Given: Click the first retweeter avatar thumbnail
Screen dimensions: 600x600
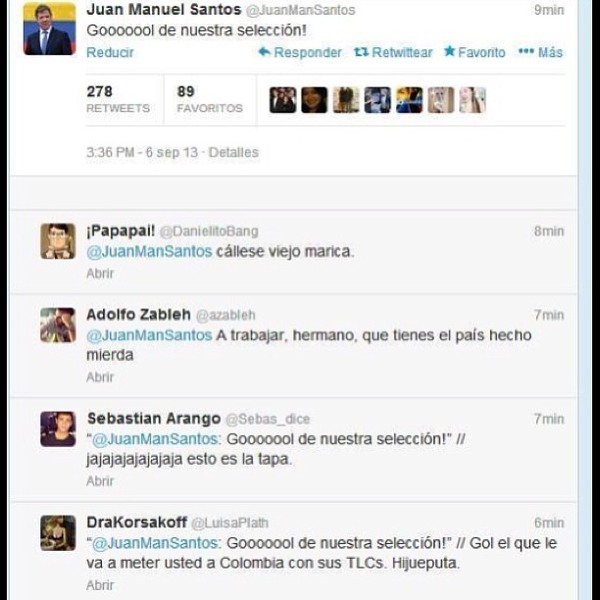Looking at the screenshot, I should 283,100.
